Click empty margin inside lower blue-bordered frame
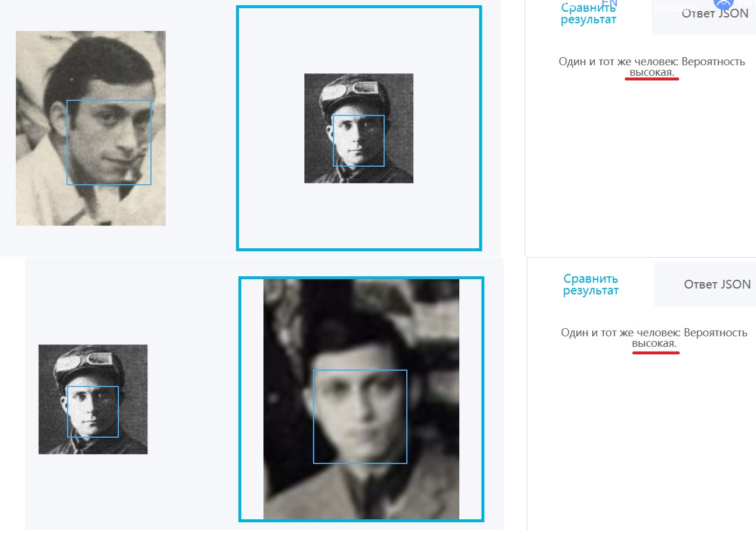Viewport: 756px width, 545px height. 251,399
